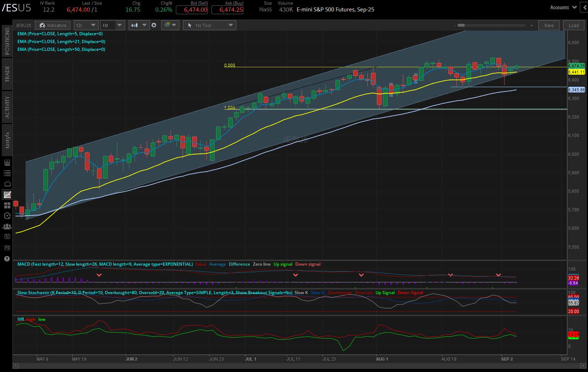Open the FX icon at the sidebar bottom
The image size is (588, 372).
(x=7, y=248)
